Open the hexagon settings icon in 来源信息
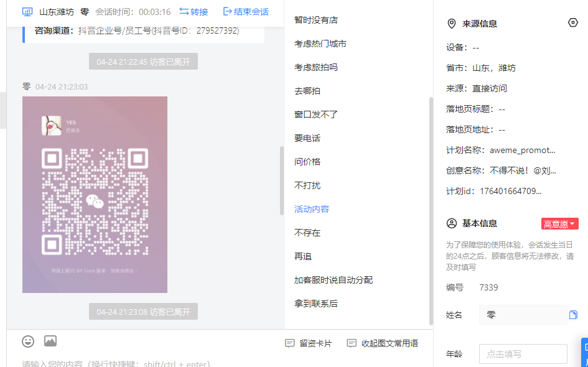The image size is (588, 367). [572, 23]
